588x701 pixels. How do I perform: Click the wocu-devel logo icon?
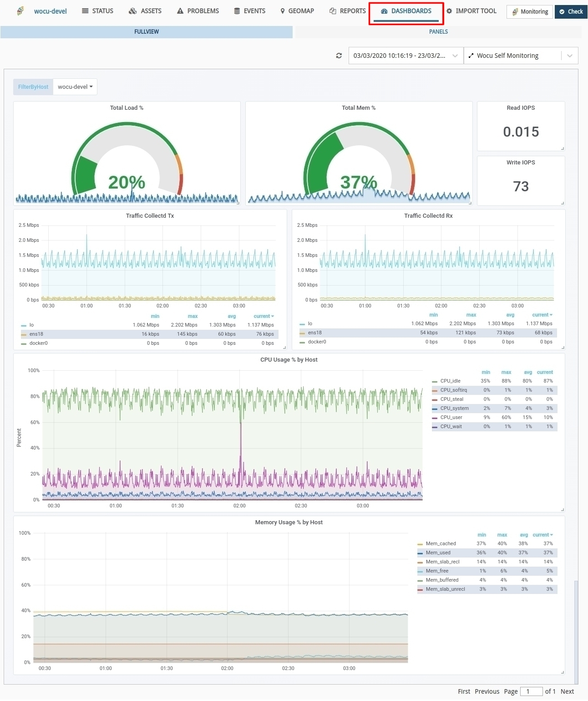[20, 11]
